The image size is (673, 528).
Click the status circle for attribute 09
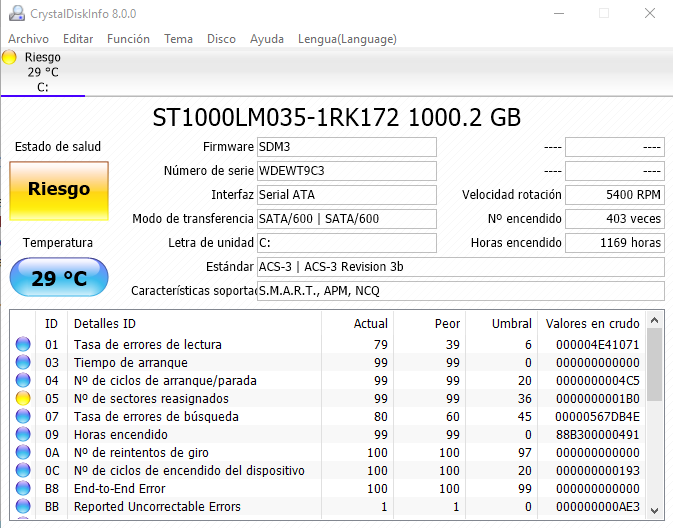23,434
